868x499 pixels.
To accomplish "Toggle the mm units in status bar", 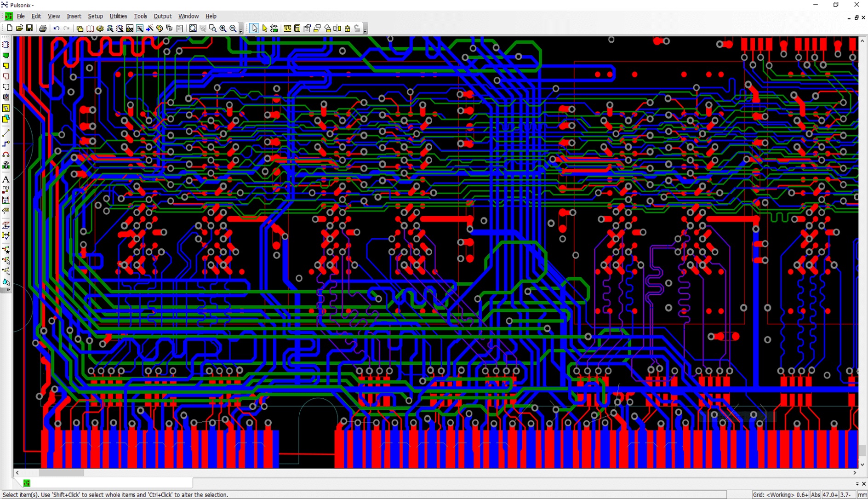I will point(862,495).
